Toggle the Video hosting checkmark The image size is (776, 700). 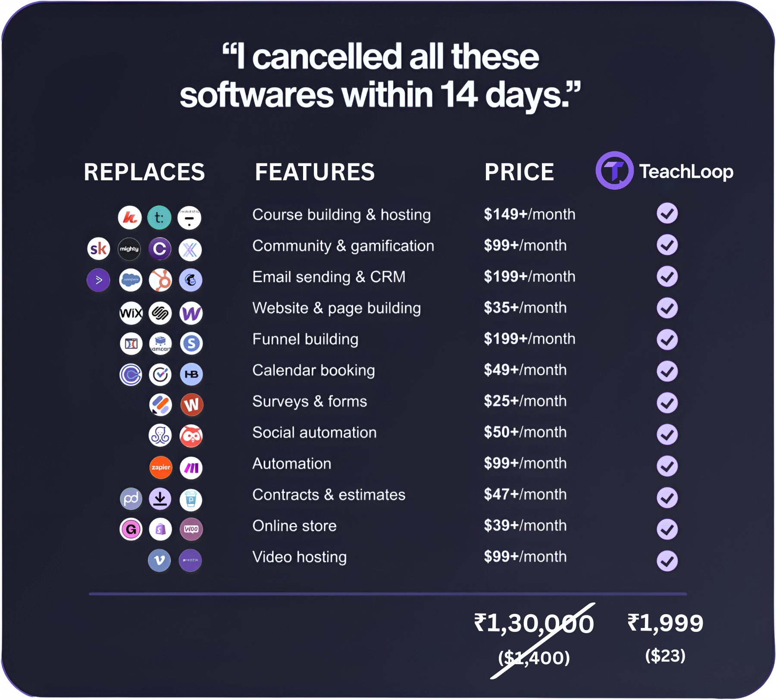point(667,561)
